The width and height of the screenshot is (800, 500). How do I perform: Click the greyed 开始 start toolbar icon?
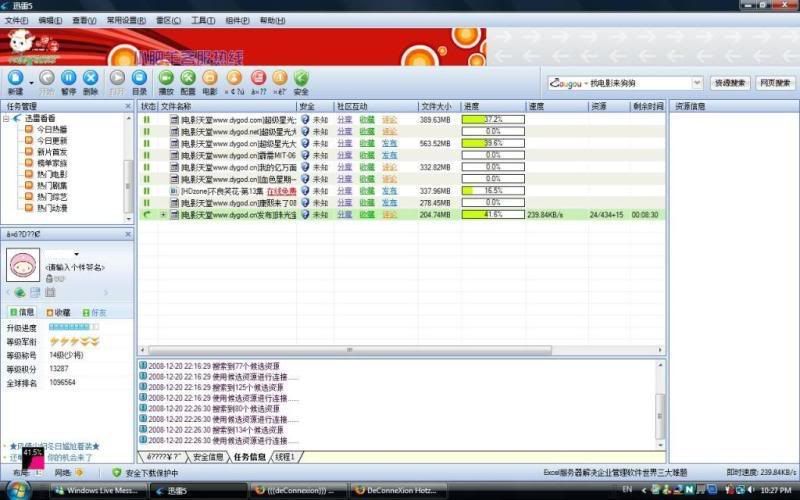[x=46, y=78]
